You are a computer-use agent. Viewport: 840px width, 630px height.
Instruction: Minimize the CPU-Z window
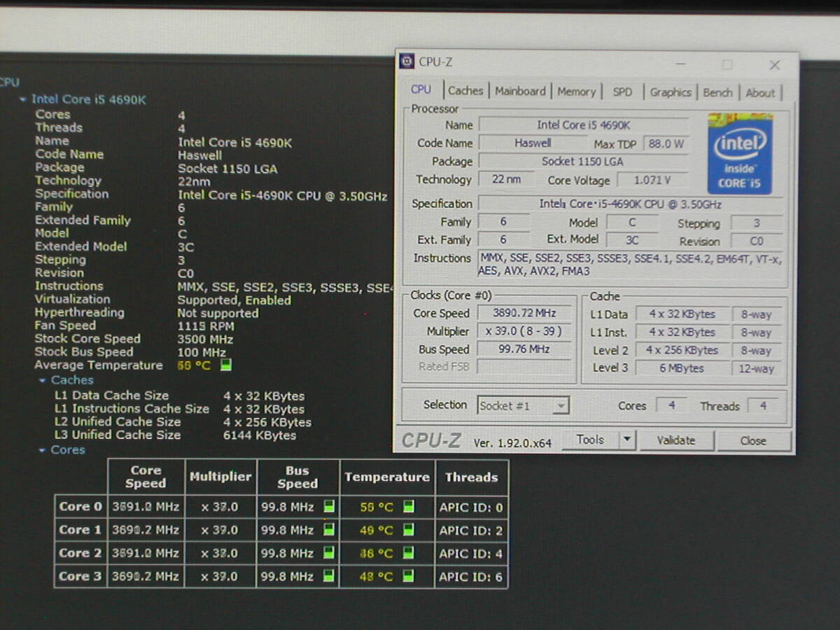[x=681, y=64]
